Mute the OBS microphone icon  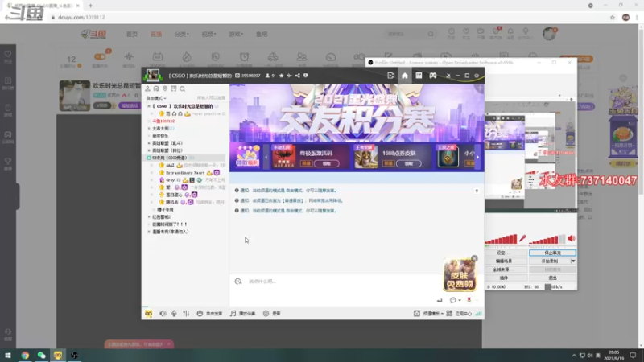tap(522, 238)
